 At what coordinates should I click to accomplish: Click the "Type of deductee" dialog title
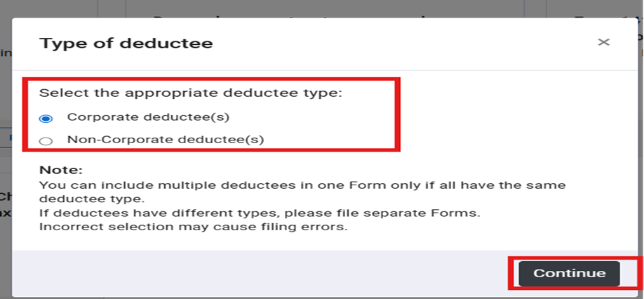[126, 44]
